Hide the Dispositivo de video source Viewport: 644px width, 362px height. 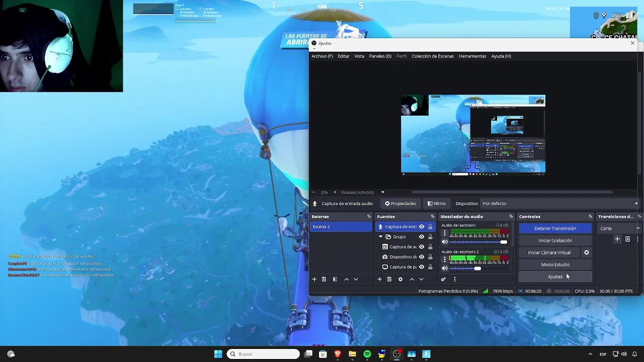[x=422, y=257]
